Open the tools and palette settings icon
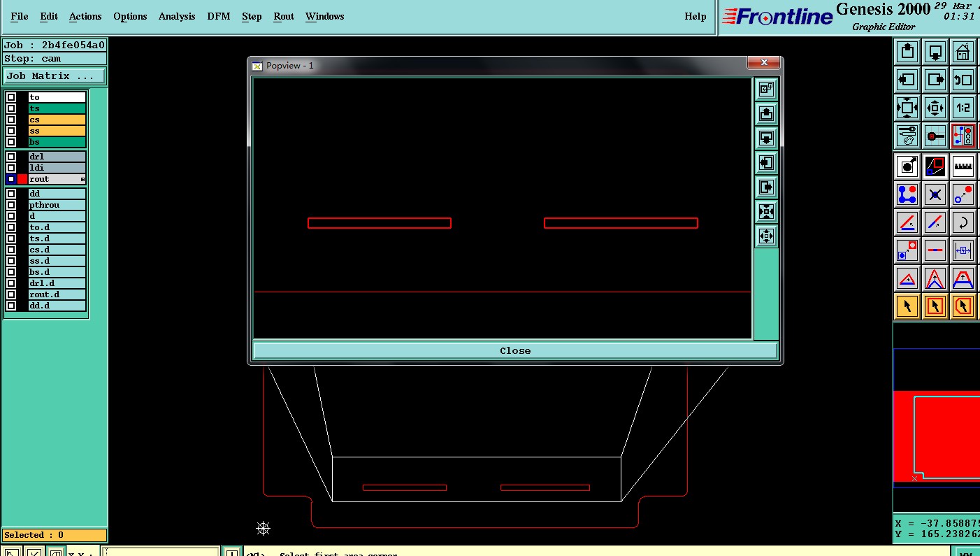The width and height of the screenshot is (980, 556). click(x=907, y=136)
